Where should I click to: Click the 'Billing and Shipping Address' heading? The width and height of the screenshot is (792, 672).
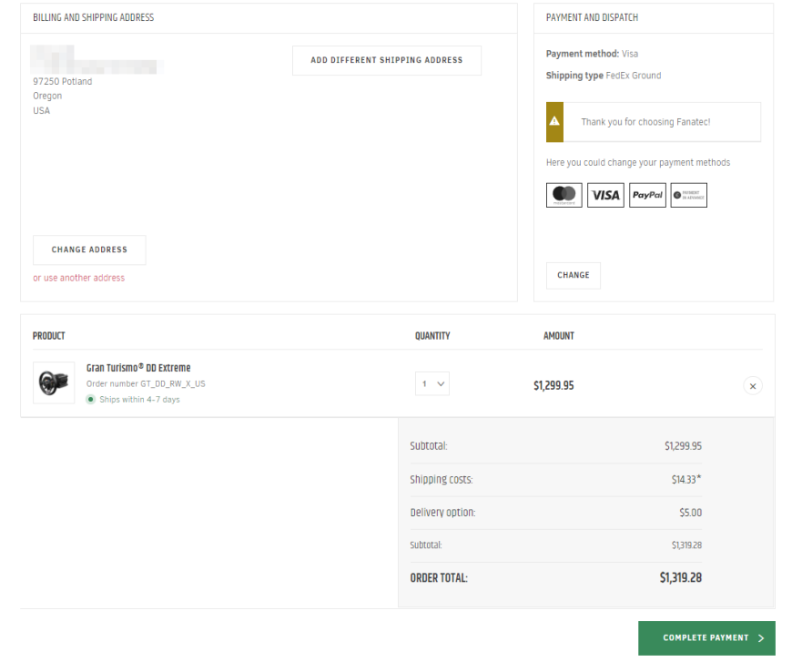94,17
